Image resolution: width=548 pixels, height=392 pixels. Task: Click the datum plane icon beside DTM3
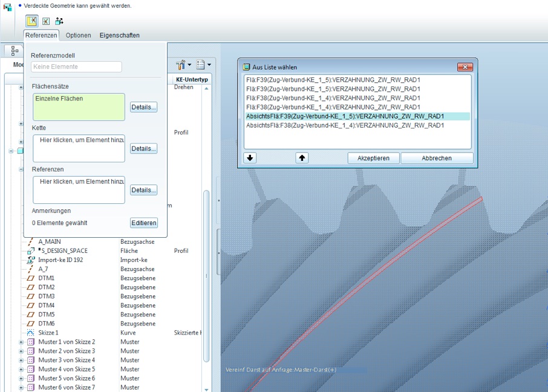coord(31,296)
